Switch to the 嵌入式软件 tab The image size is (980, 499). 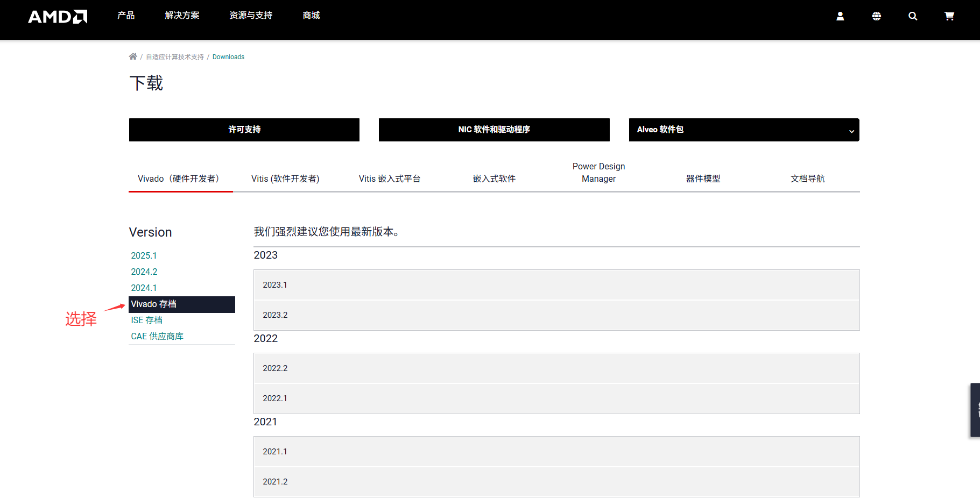494,179
